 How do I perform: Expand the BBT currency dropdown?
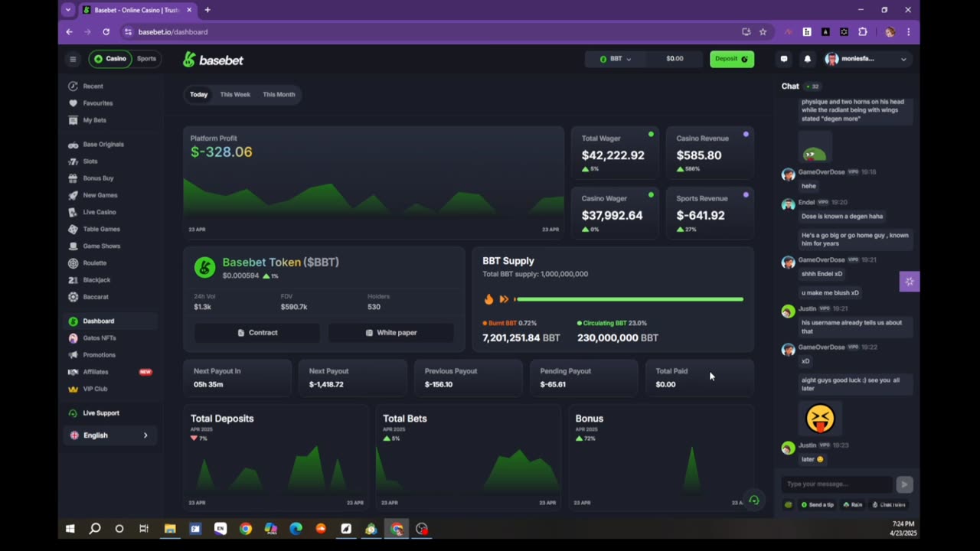pyautogui.click(x=616, y=59)
